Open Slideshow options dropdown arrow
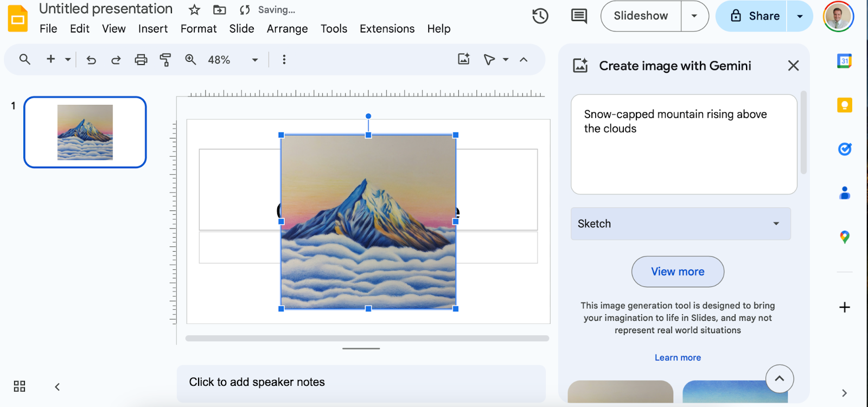The width and height of the screenshot is (868, 407). (x=694, y=16)
